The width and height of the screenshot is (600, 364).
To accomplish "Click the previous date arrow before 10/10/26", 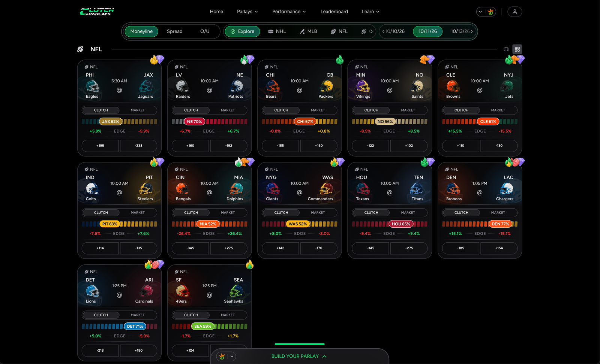I will tap(383, 31).
